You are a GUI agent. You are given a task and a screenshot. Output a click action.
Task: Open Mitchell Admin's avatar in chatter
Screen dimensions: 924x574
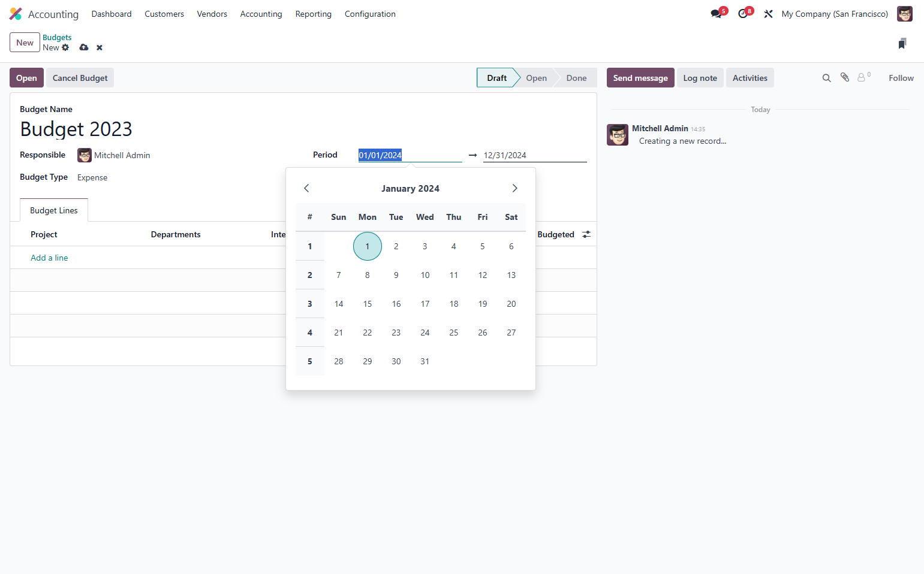click(618, 135)
